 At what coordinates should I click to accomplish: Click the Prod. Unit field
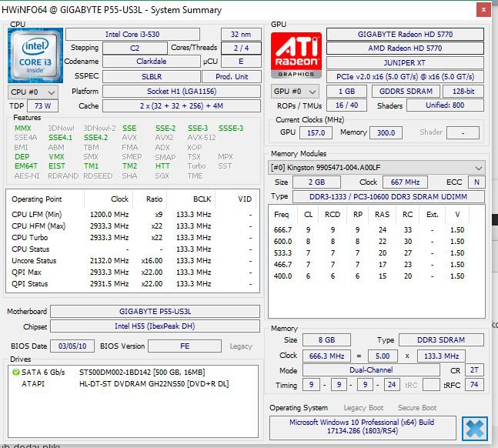[232, 76]
